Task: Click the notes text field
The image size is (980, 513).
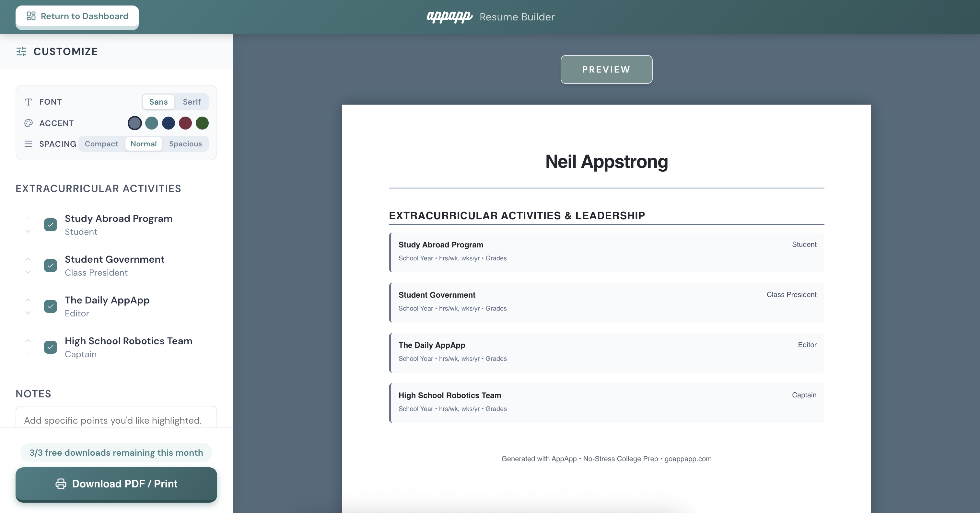Action: pos(116,417)
